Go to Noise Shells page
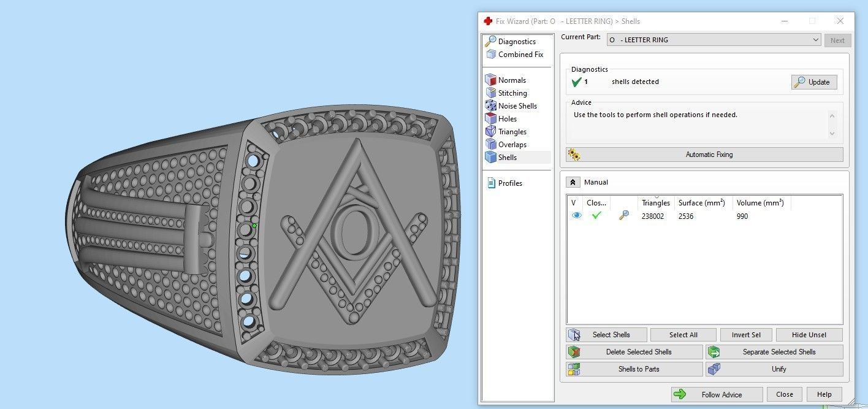The image size is (868, 409). coord(517,105)
